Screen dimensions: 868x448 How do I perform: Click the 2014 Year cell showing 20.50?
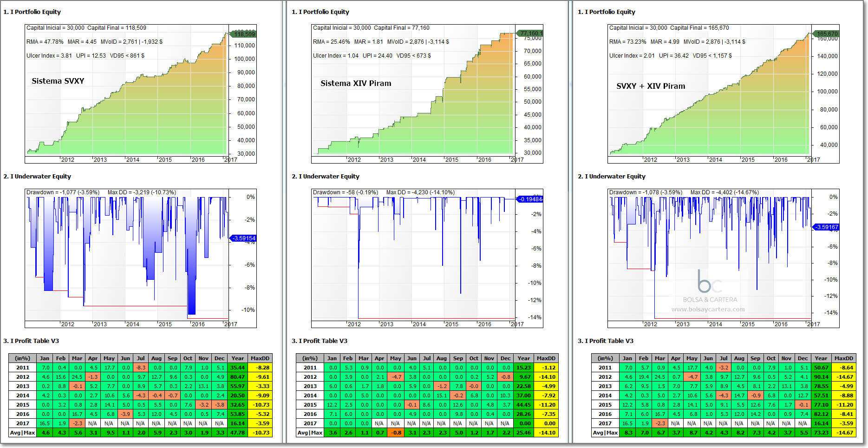(238, 395)
